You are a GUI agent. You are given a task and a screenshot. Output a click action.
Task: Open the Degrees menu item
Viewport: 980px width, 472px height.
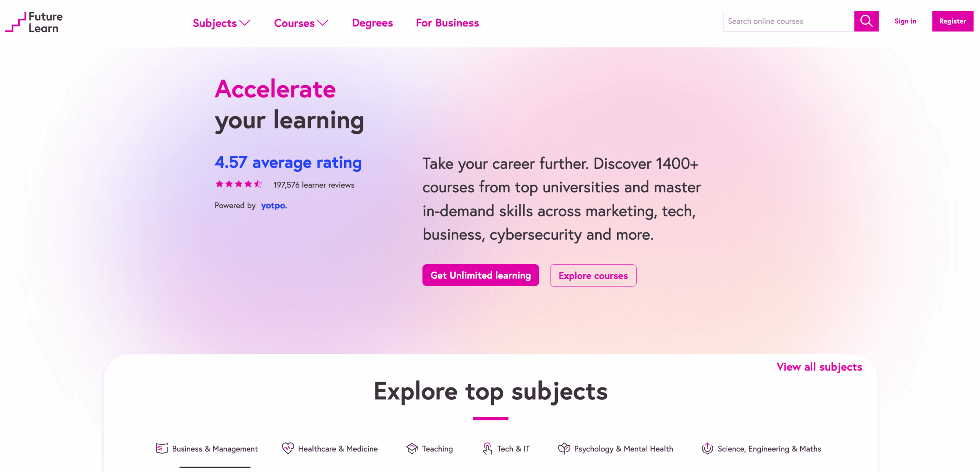click(372, 23)
